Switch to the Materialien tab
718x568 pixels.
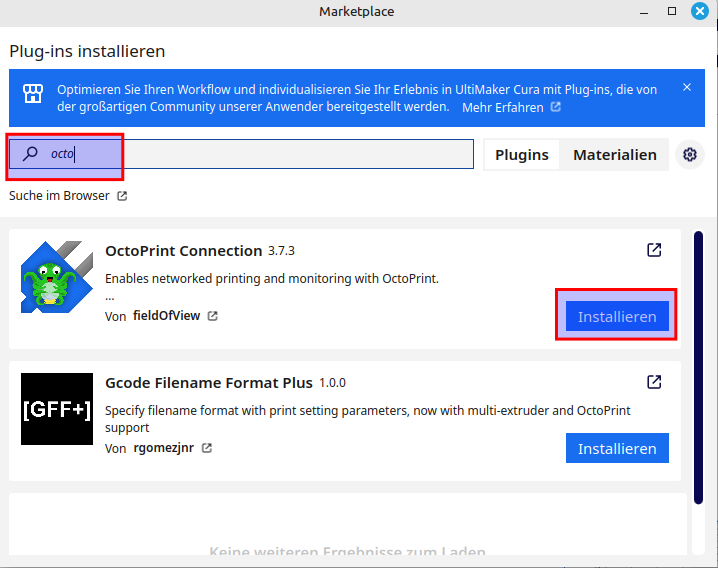(614, 155)
